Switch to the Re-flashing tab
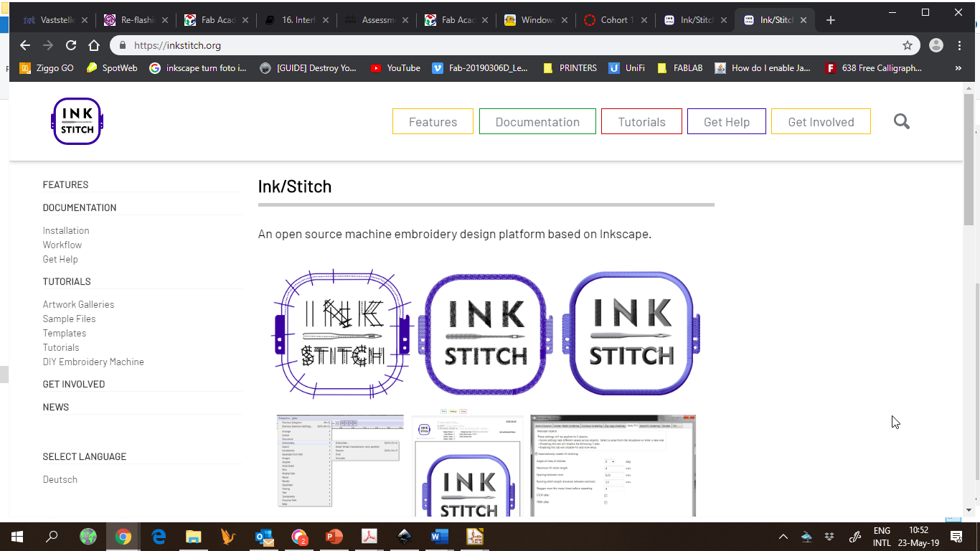Screen dimensions: 980x551 click(135, 20)
